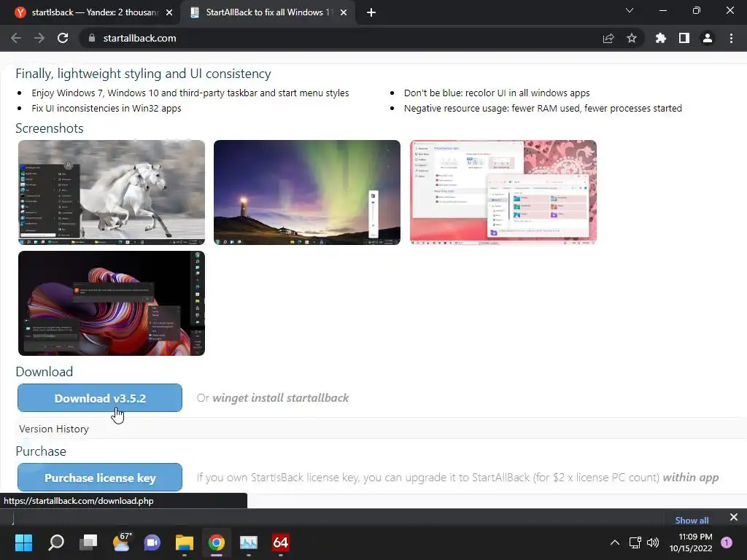Screen dimensions: 747x560
Task: Click the 'Screenshots' heading
Action: [50, 128]
